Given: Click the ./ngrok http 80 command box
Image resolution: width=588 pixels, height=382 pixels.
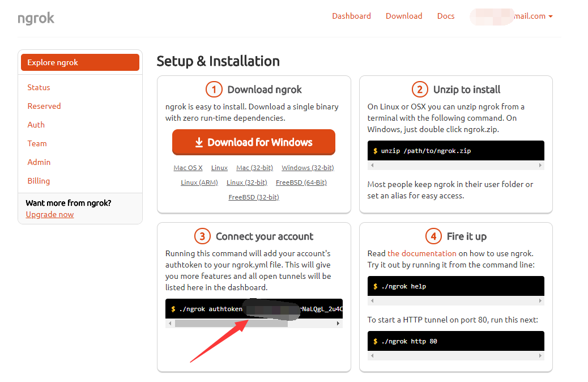Looking at the screenshot, I should coord(455,341).
